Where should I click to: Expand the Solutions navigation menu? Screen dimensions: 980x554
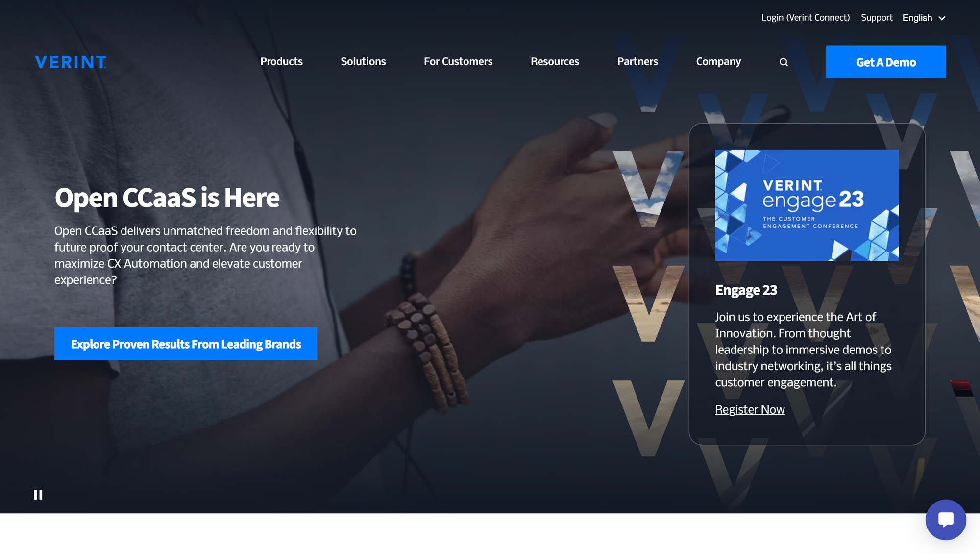(363, 62)
